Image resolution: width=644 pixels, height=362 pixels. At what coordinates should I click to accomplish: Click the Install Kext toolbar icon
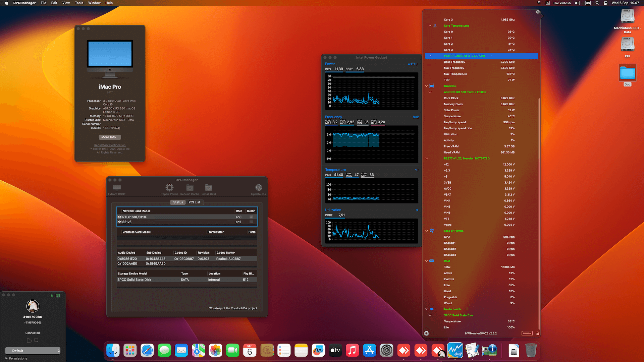tap(209, 187)
